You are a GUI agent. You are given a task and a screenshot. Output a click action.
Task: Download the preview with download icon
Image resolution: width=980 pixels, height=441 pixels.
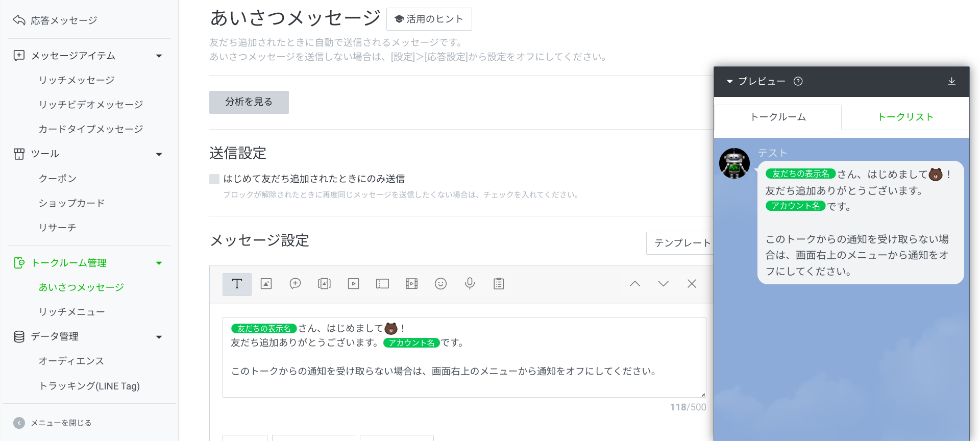(951, 81)
